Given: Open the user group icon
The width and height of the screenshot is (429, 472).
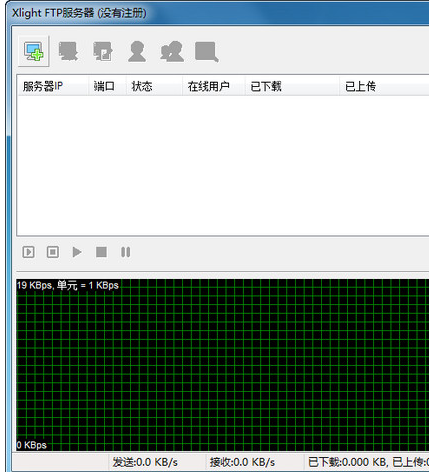Looking at the screenshot, I should [x=172, y=51].
